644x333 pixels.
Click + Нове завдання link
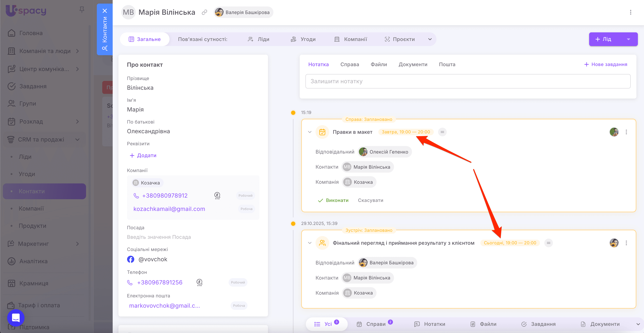pyautogui.click(x=605, y=64)
